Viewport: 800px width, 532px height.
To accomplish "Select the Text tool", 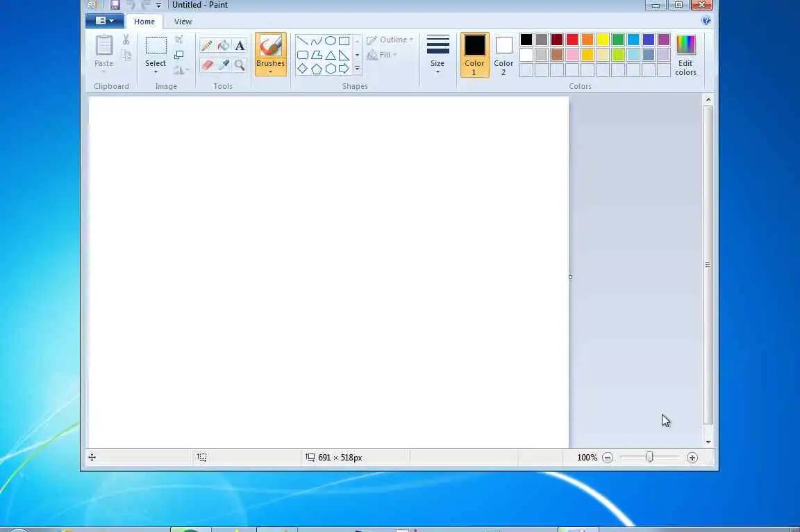I will [x=240, y=45].
